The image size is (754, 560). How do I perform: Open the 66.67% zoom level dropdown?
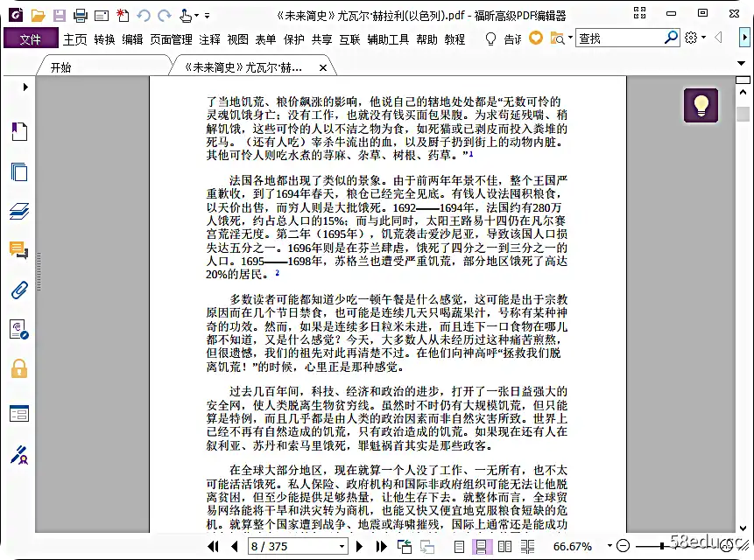(x=610, y=546)
